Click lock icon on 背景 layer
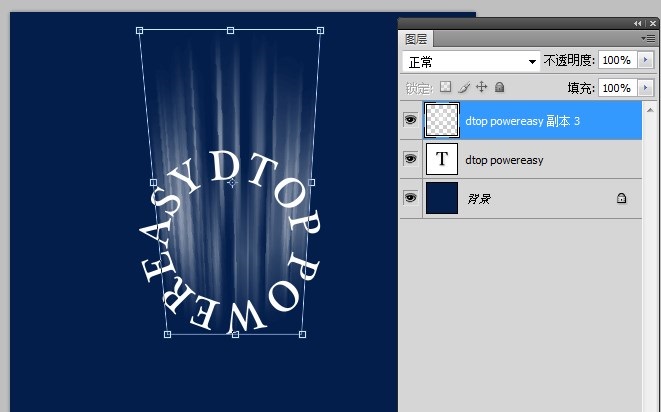The image size is (661, 412). 621,199
